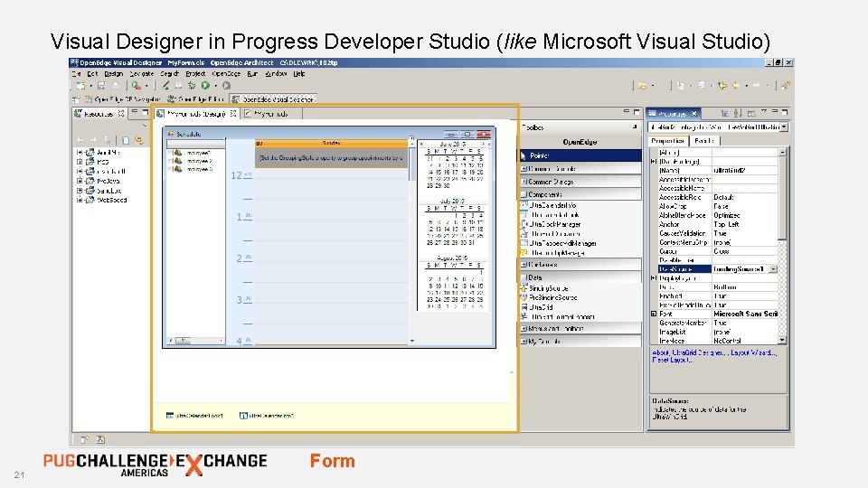Switch to OpenEdge Editor perspective
The image size is (868, 488).
tap(196, 99)
